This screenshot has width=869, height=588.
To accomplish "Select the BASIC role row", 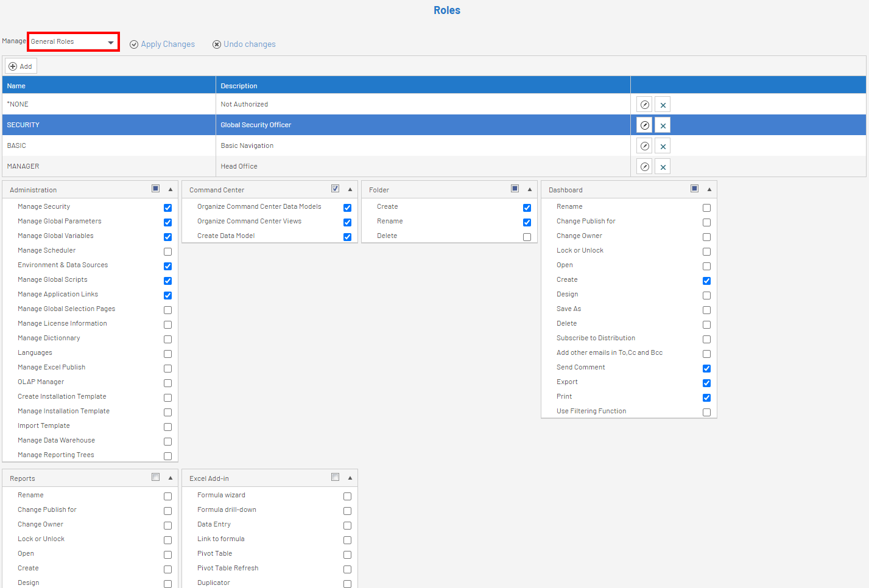I will click(110, 146).
